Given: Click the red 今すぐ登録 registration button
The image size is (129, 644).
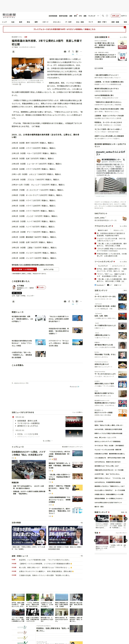Looking at the screenshot, I should click(24, 269).
